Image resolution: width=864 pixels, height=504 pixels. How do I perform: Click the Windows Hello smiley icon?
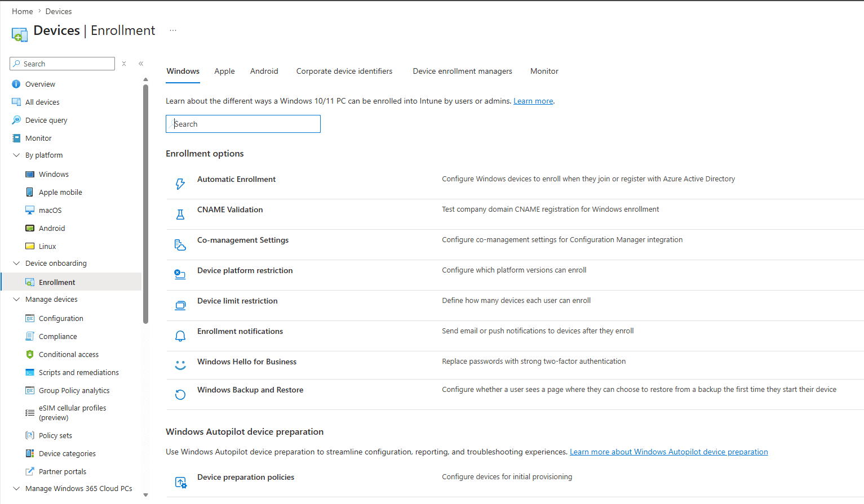pyautogui.click(x=180, y=365)
